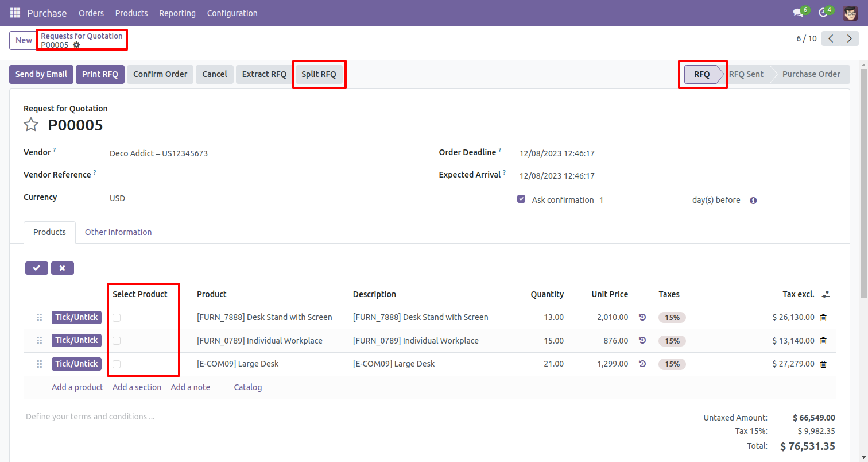Screen dimensions: 868x462
Task: Open price history icon for Large Desk
Action: point(642,363)
